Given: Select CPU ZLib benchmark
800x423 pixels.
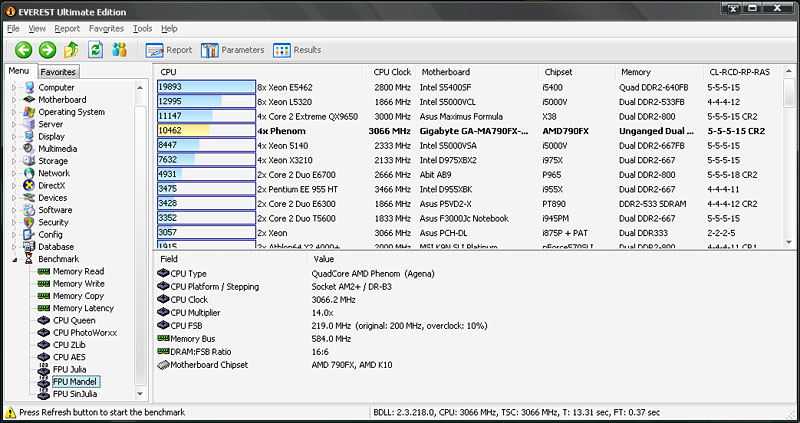Looking at the screenshot, I should 69,344.
